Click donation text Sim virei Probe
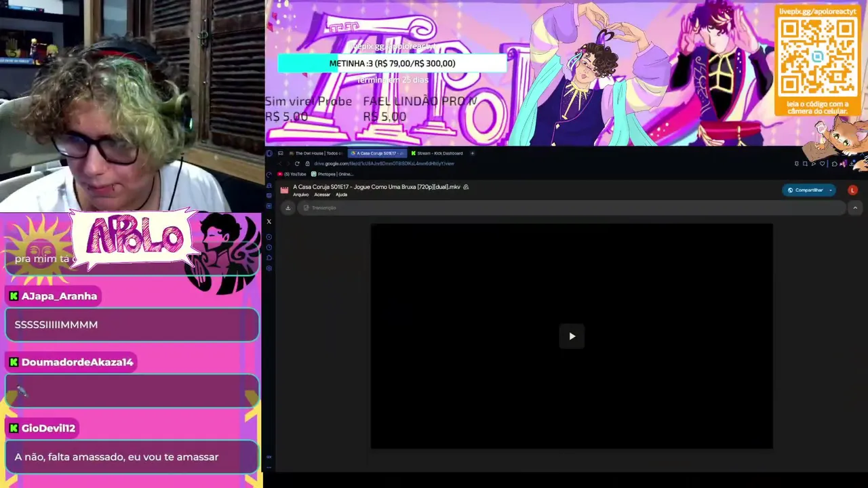 (x=309, y=101)
